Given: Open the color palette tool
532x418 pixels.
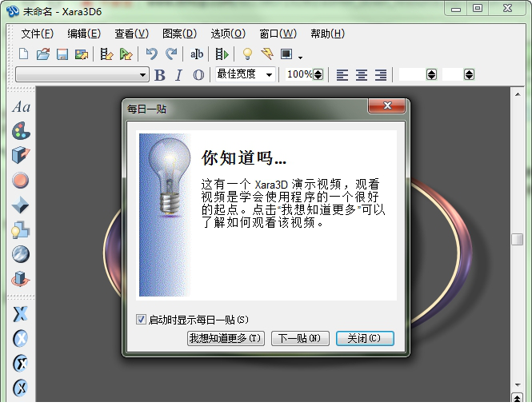Looking at the screenshot, I should tap(21, 131).
